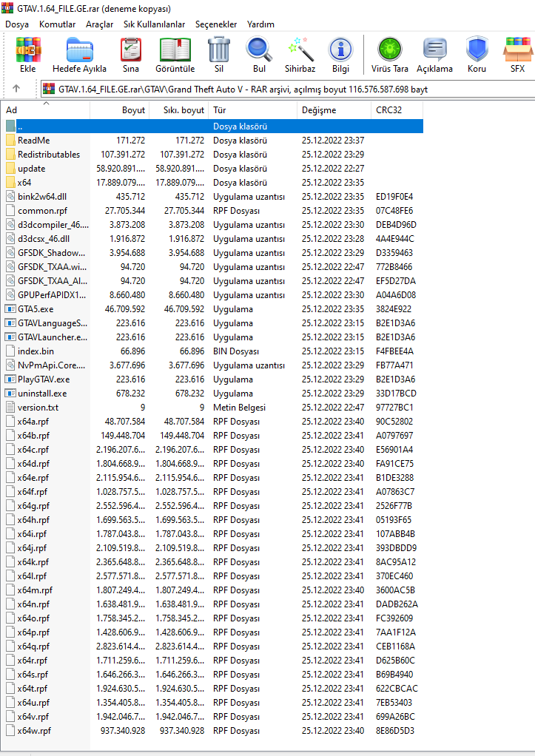Click the Koru shield icon
The width and height of the screenshot is (535, 756).
(477, 50)
